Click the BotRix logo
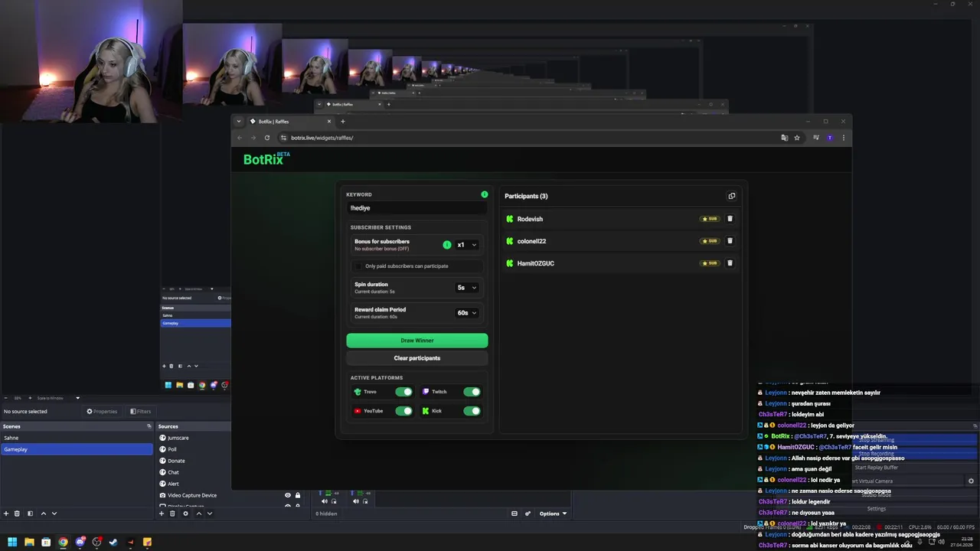980x551 pixels. coord(266,159)
